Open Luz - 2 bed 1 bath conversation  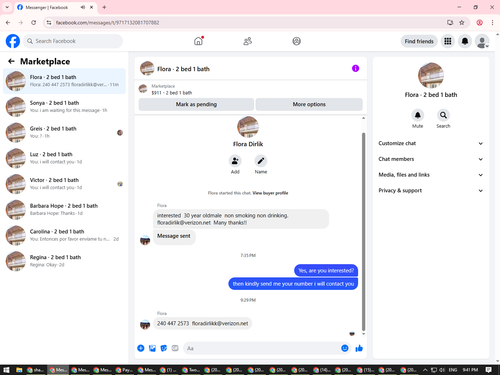(64, 158)
